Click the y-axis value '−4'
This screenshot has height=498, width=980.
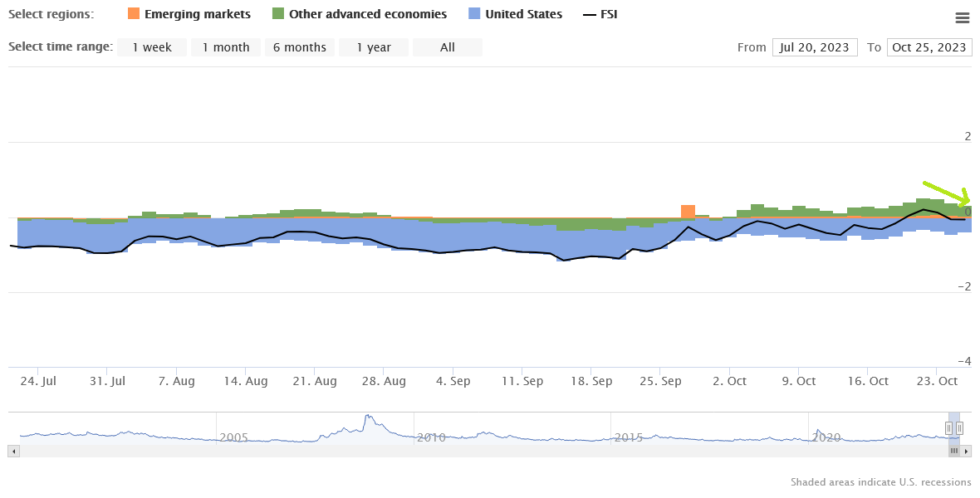click(x=964, y=361)
